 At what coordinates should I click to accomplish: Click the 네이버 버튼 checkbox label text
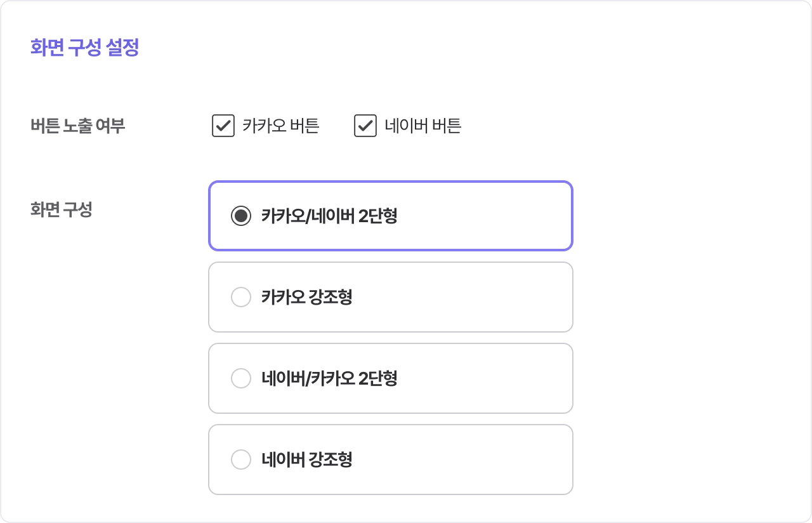coord(422,126)
